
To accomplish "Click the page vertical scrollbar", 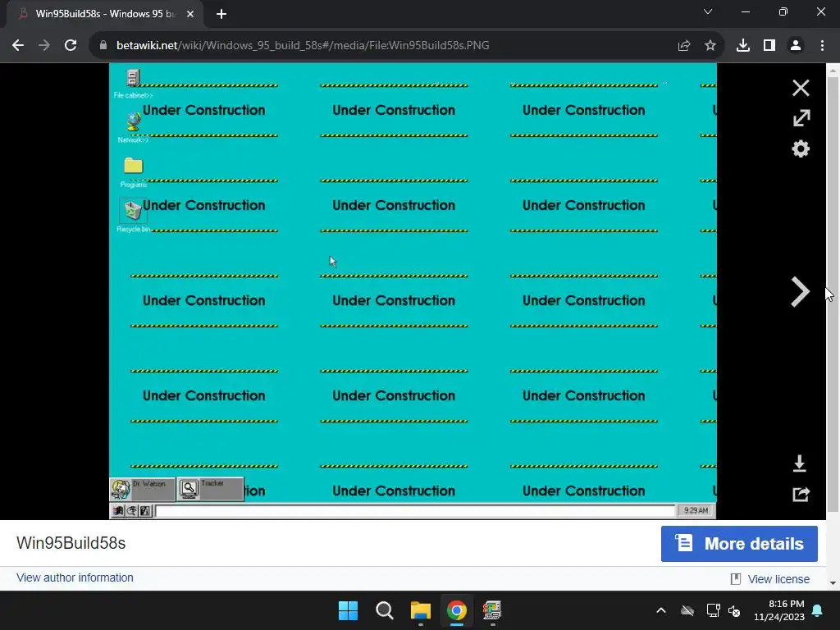I will click(x=833, y=294).
